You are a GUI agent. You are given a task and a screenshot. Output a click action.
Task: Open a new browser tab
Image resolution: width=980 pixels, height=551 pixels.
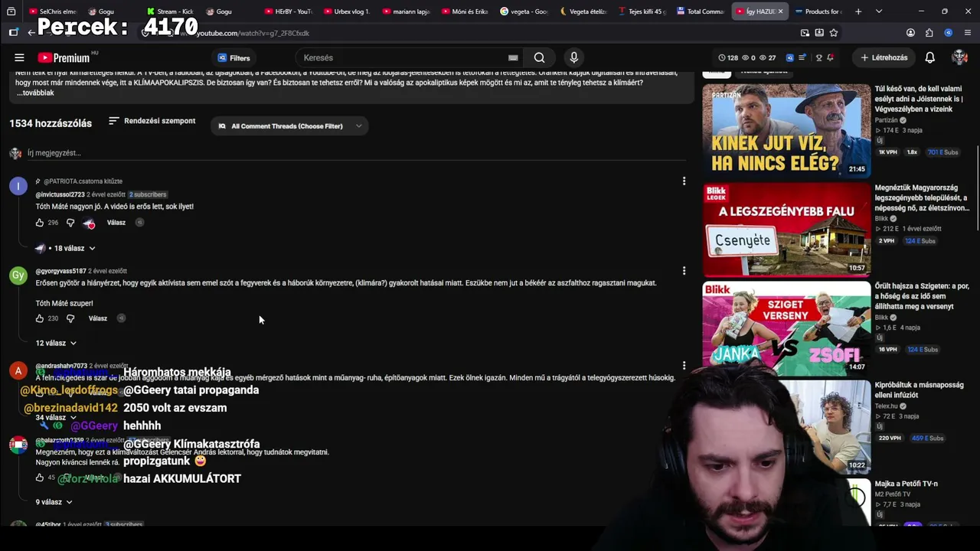[x=858, y=11]
